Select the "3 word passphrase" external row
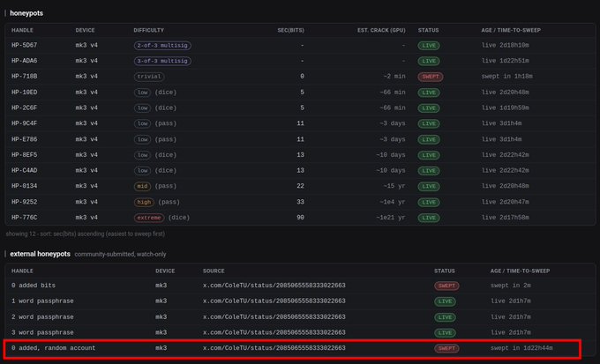The height and width of the screenshot is (364, 600). point(300,332)
